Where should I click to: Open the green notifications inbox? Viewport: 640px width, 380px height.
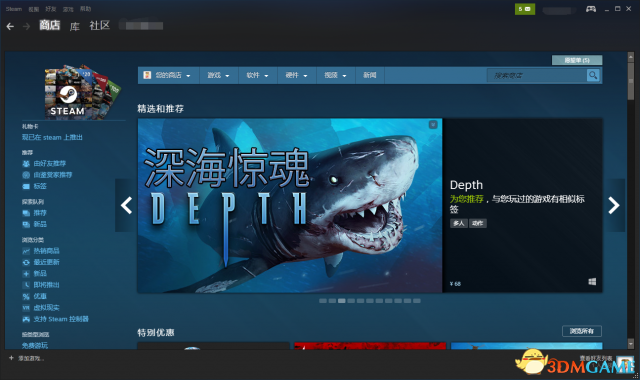525,9
